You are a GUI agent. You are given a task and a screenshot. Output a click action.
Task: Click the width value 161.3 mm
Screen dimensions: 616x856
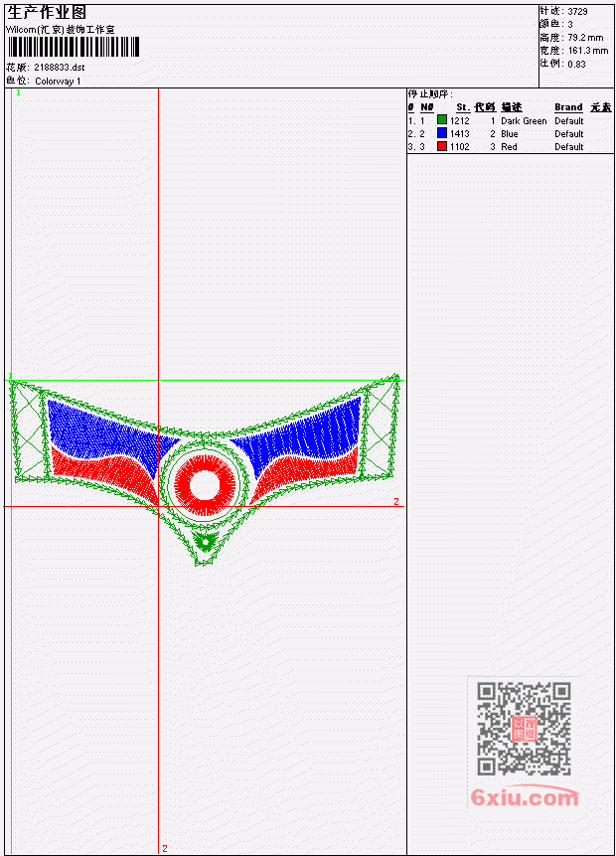pos(588,51)
